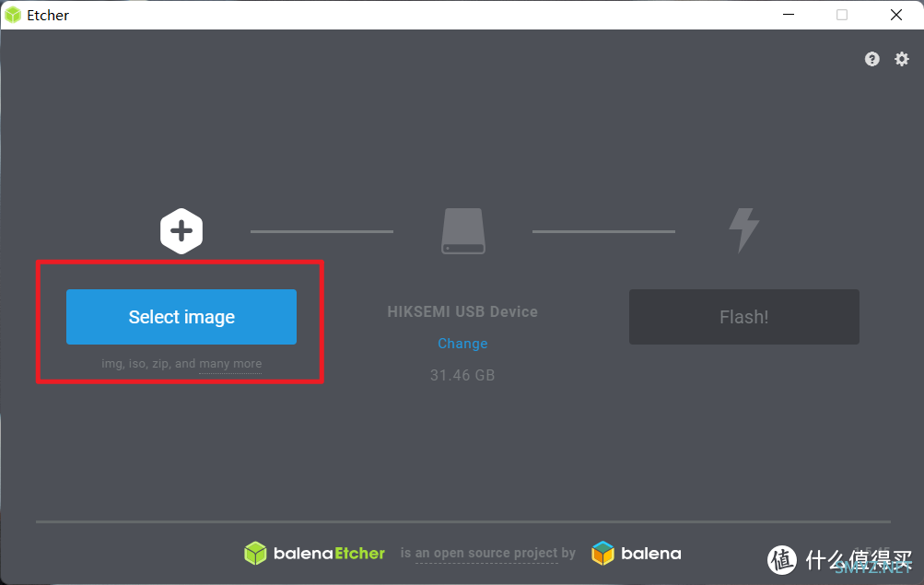Click the balenaEtcher logo in footer

pos(315,553)
